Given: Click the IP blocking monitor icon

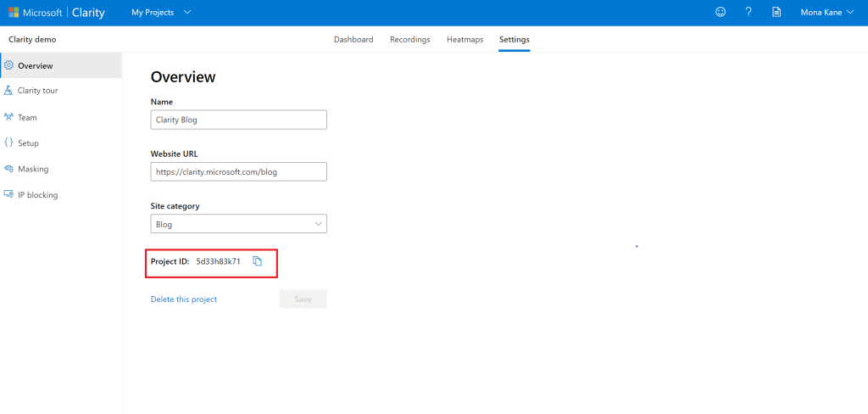Looking at the screenshot, I should click(x=8, y=194).
